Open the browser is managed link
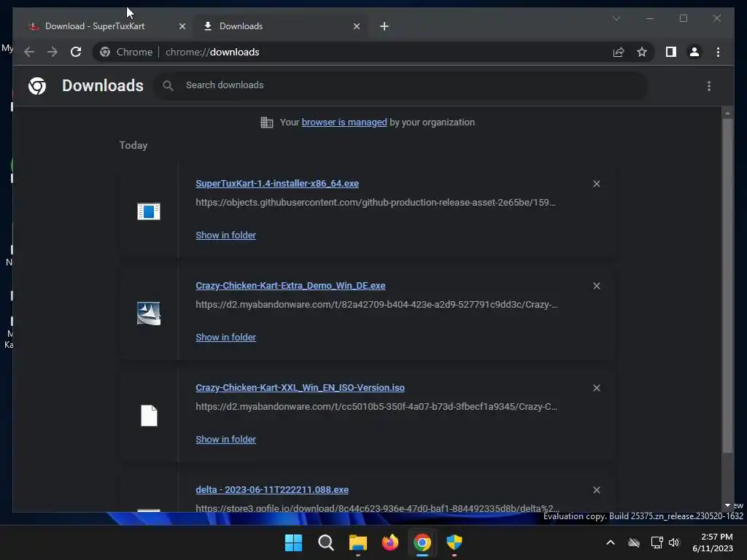Viewport: 747px width, 560px height. coord(344,122)
